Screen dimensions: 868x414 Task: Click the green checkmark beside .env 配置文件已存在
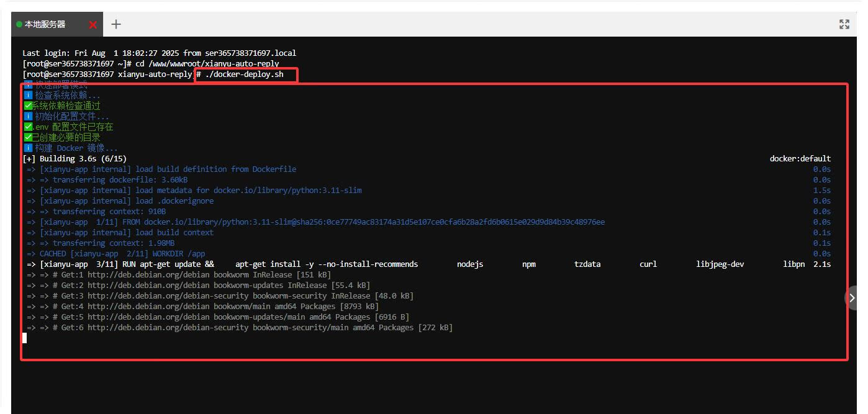tap(28, 127)
